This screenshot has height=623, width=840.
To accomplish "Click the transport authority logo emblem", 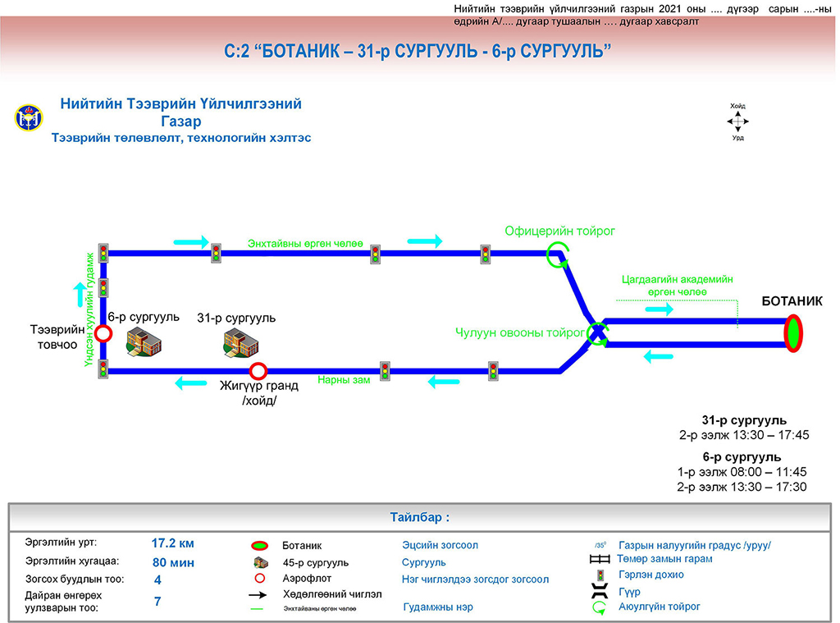I will click(x=27, y=119).
